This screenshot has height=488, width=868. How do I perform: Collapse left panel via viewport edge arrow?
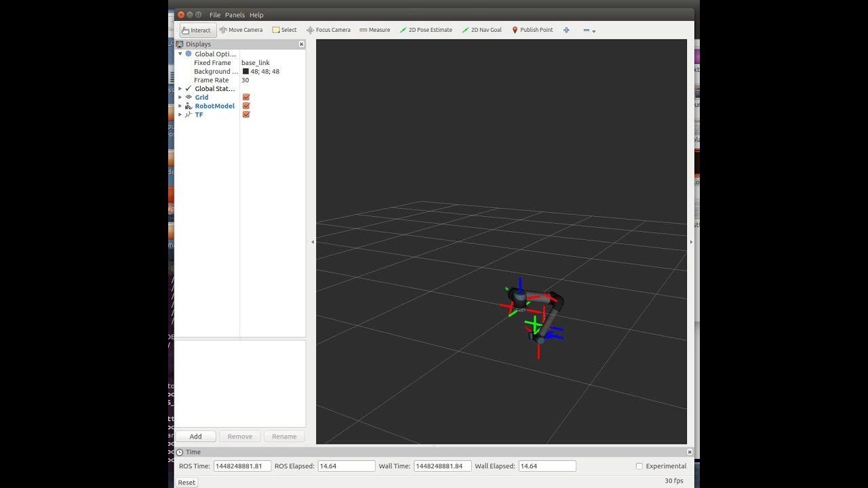pos(313,242)
